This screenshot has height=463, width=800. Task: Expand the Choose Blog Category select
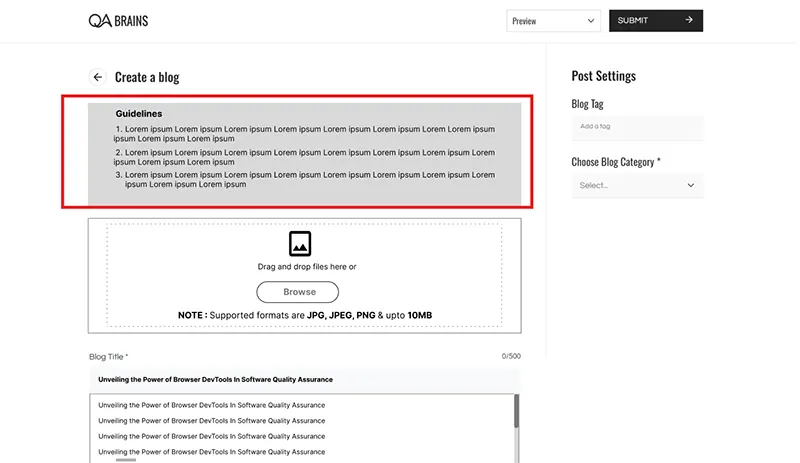[637, 185]
